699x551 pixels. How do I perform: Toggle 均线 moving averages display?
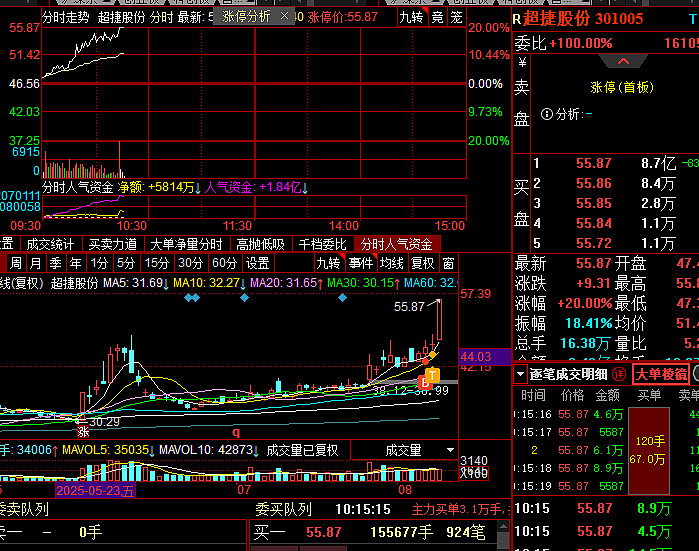391,263
